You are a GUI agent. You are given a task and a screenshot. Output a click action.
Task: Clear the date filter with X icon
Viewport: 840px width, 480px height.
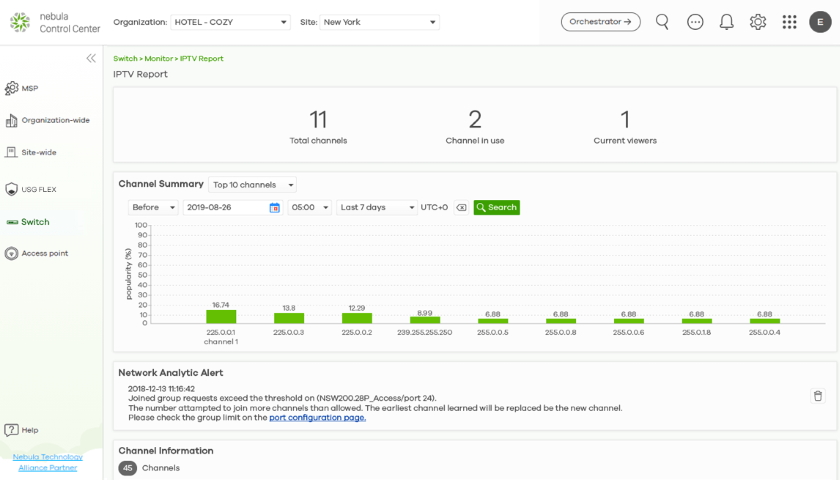(461, 207)
